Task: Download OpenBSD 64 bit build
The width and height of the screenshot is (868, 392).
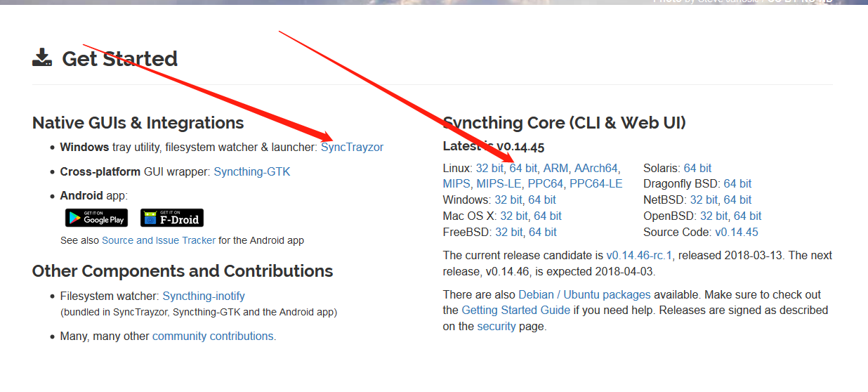Action: [748, 216]
